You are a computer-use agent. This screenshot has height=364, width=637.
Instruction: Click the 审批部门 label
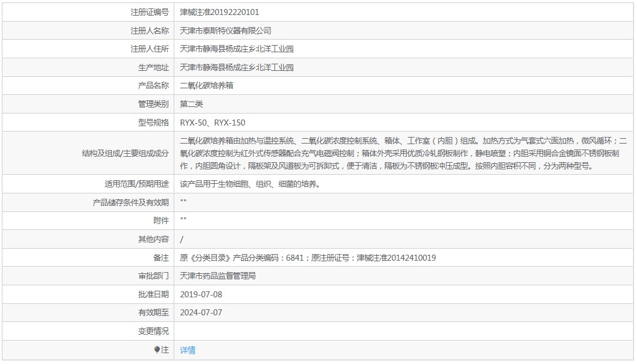click(154, 276)
